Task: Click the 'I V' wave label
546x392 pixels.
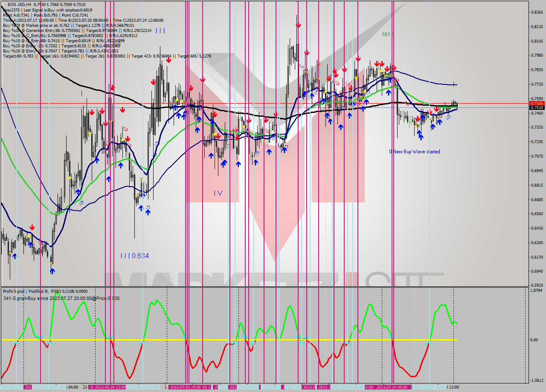Action: click(218, 193)
